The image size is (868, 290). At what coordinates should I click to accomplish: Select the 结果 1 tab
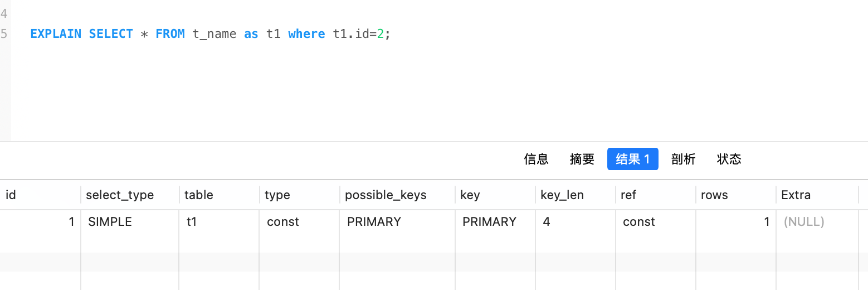click(632, 159)
